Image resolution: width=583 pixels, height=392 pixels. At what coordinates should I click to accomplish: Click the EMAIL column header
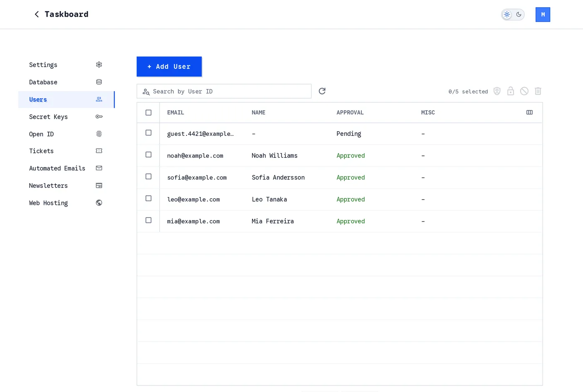[176, 112]
